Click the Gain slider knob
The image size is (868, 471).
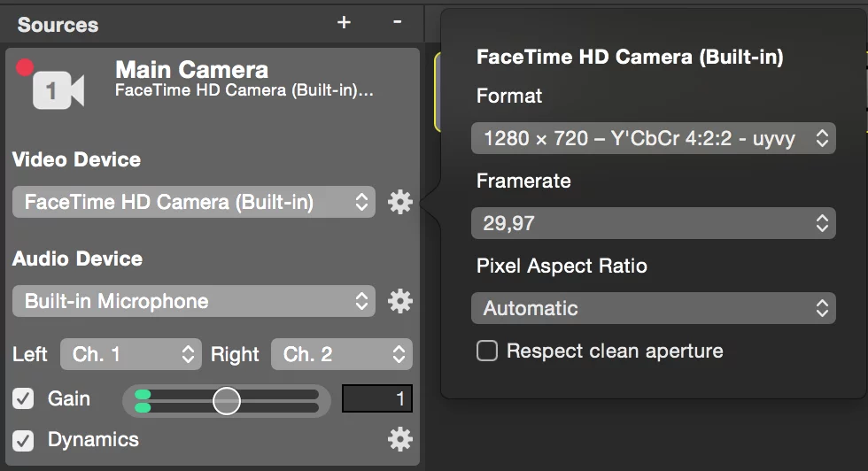pyautogui.click(x=227, y=401)
